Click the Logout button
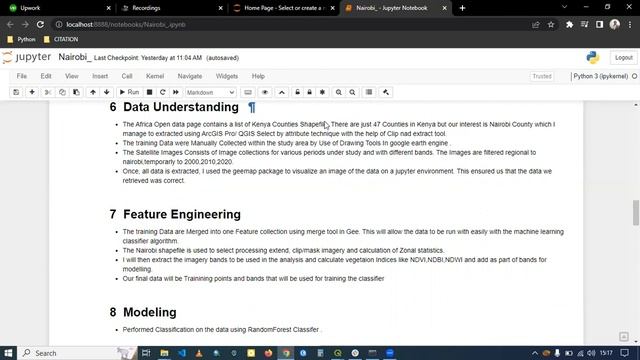This screenshot has height=360, width=640. (623, 58)
